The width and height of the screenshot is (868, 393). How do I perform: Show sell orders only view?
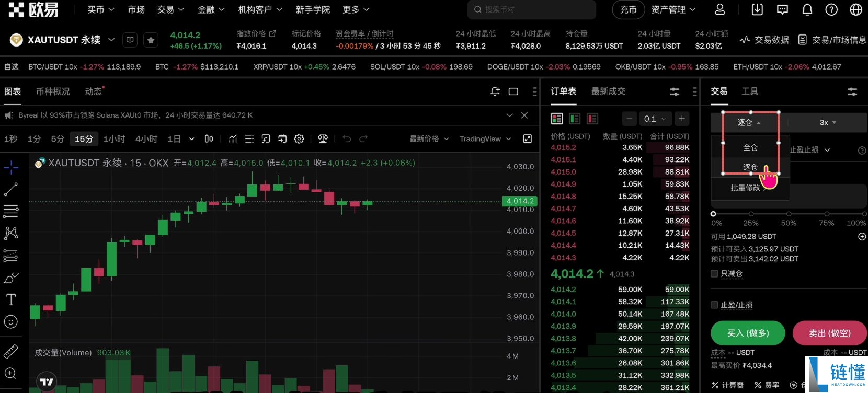click(592, 119)
